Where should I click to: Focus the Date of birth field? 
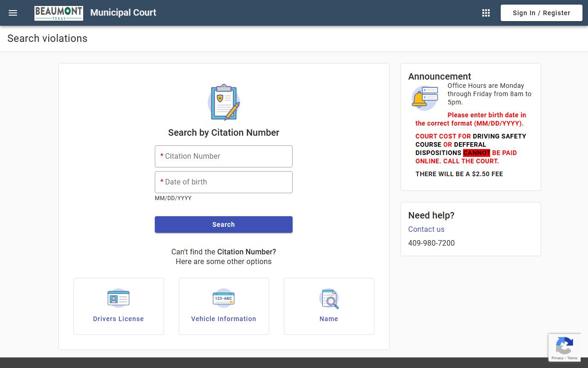(224, 182)
